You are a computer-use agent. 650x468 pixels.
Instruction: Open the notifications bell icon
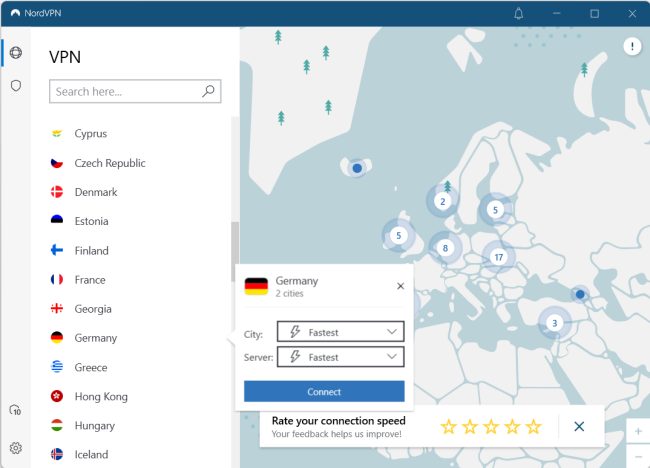(518, 13)
